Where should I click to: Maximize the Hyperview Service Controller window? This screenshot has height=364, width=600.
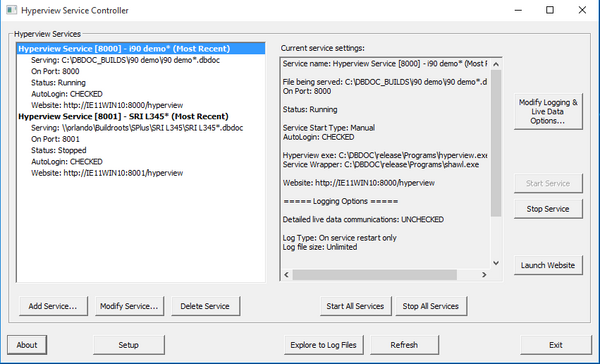[550, 10]
